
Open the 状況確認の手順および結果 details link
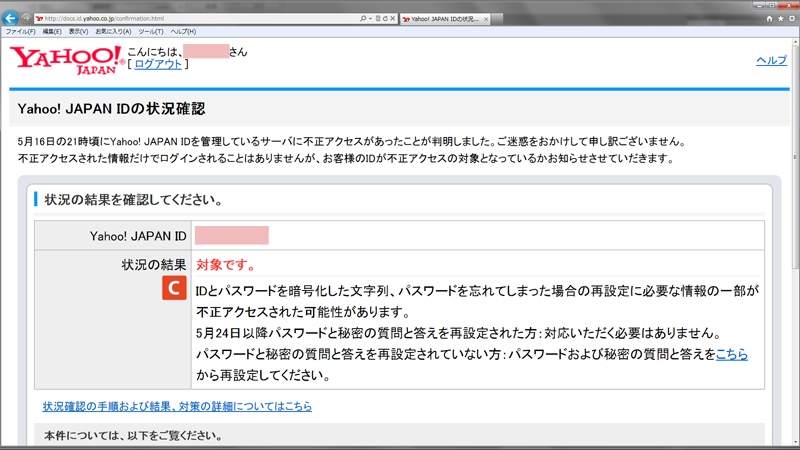click(177, 406)
